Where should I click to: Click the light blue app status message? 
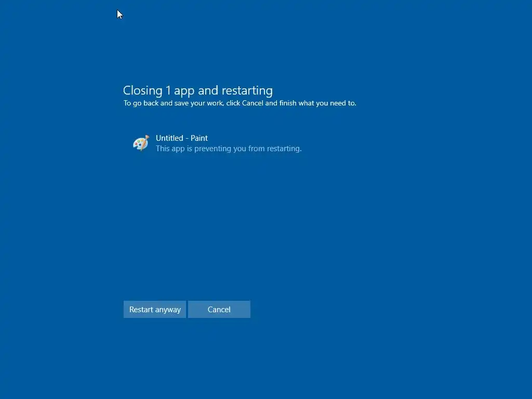coord(229,149)
